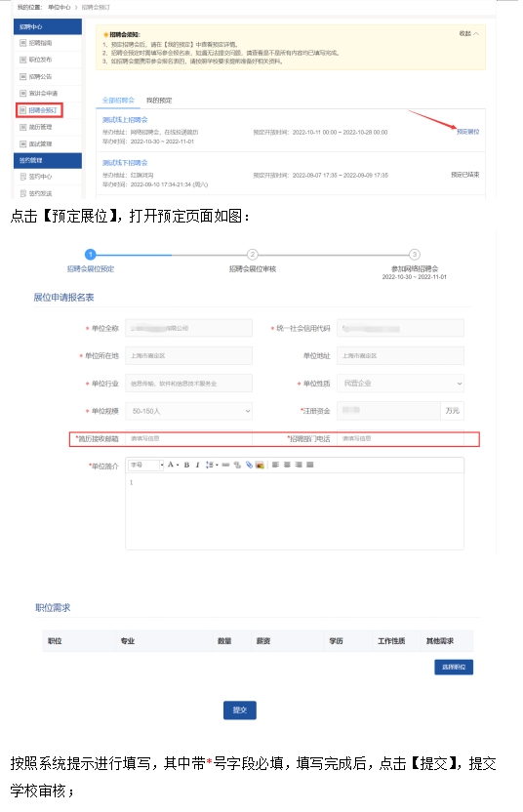Click the insert link icon

pyautogui.click(x=225, y=465)
